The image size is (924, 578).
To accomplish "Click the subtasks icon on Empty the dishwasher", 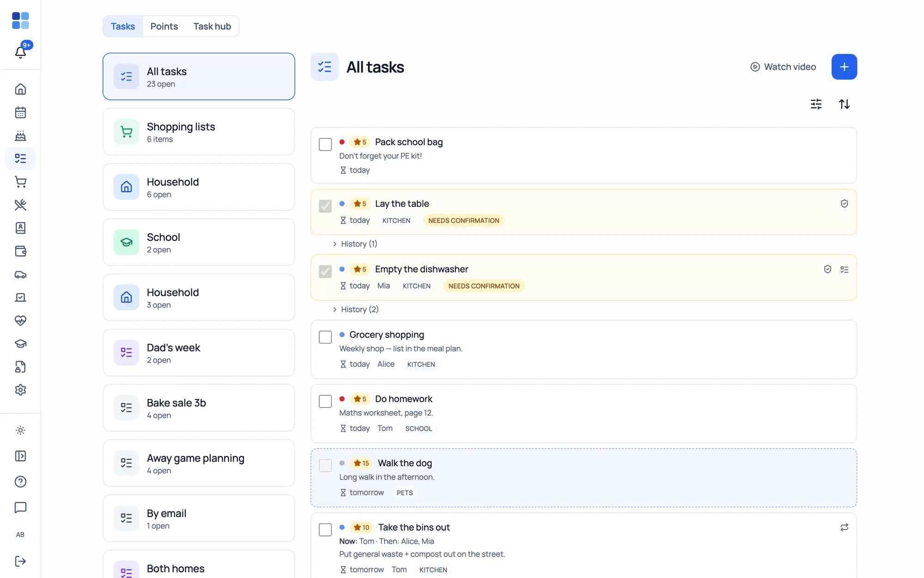I will pos(844,270).
